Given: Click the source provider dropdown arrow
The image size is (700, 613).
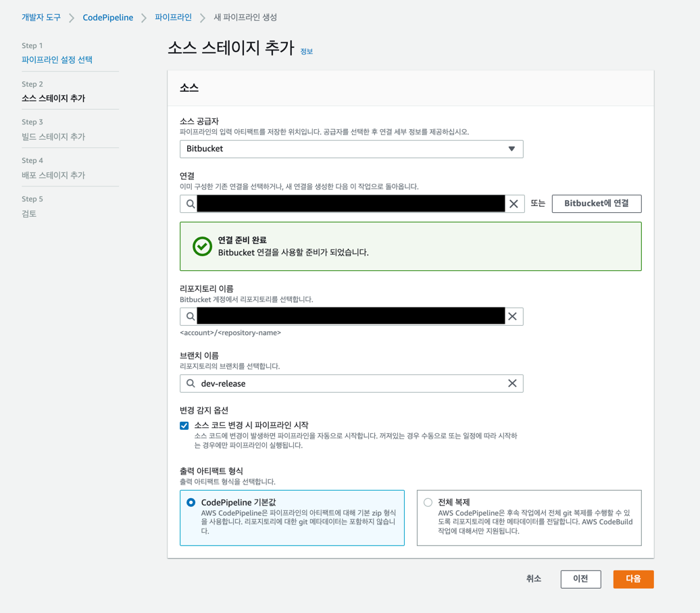Looking at the screenshot, I should pyautogui.click(x=511, y=149).
